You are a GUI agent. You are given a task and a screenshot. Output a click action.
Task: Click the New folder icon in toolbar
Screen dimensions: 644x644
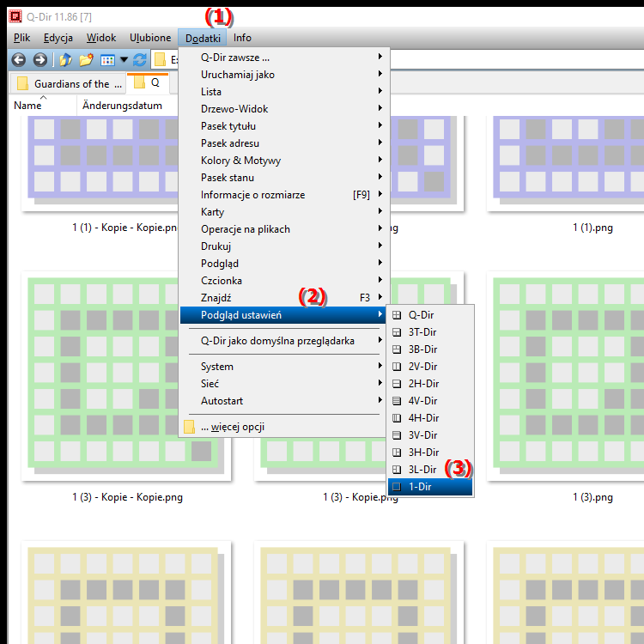(86, 60)
